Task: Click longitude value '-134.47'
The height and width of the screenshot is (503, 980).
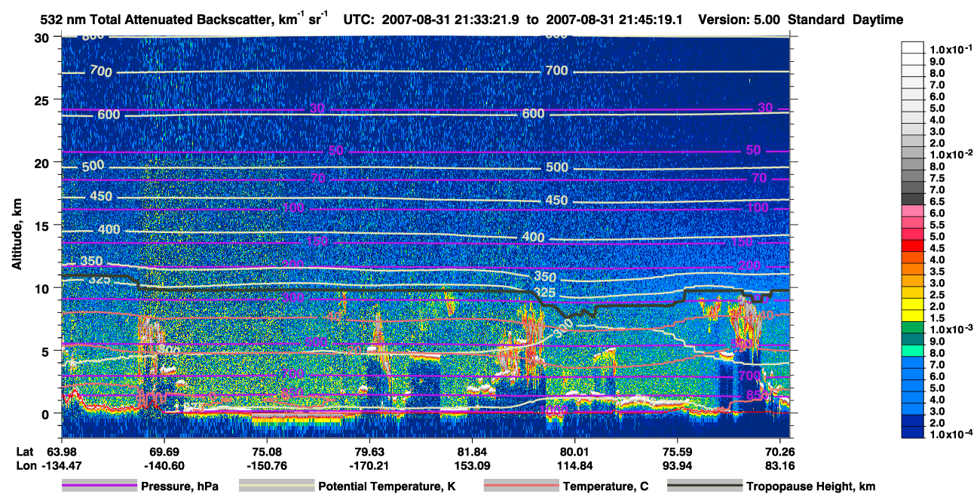Action: tap(62, 465)
